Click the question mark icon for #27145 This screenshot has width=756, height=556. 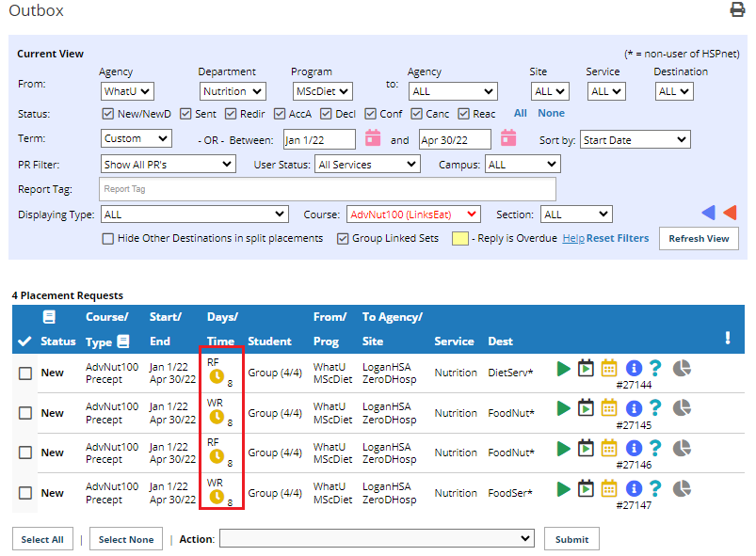pos(655,408)
